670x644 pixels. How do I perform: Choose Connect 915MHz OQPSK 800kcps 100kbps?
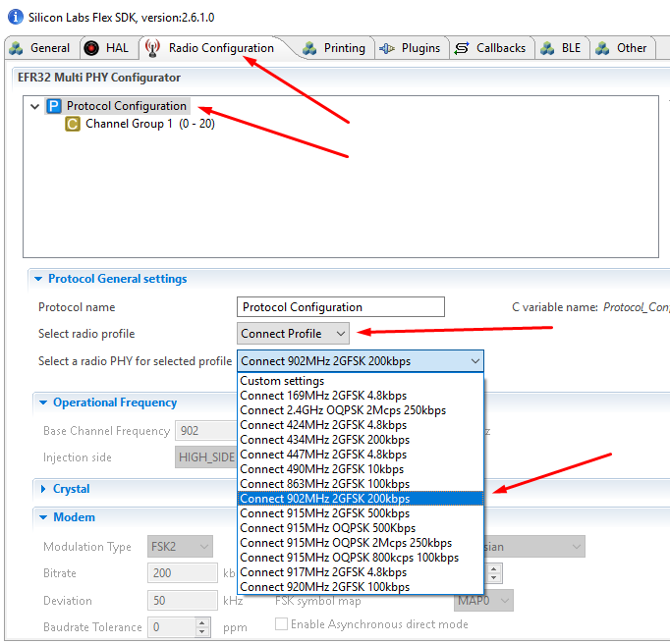pos(361,558)
